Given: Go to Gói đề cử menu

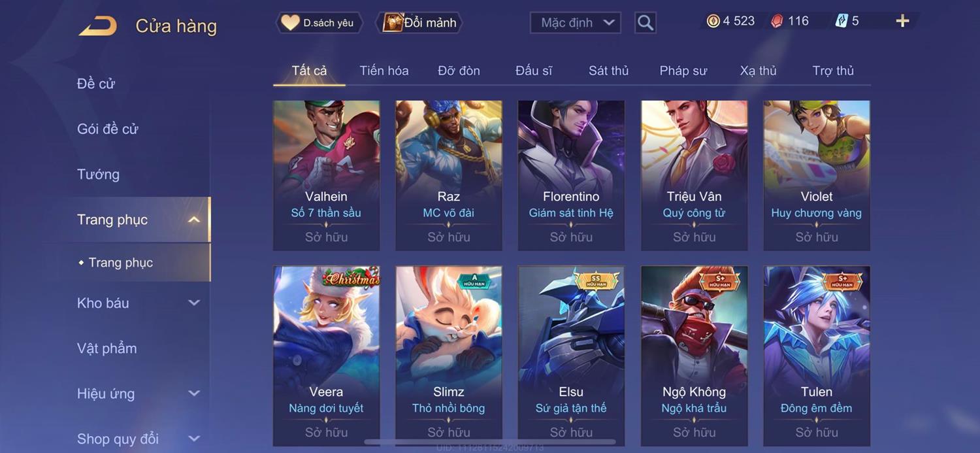Looking at the screenshot, I should click(x=108, y=129).
